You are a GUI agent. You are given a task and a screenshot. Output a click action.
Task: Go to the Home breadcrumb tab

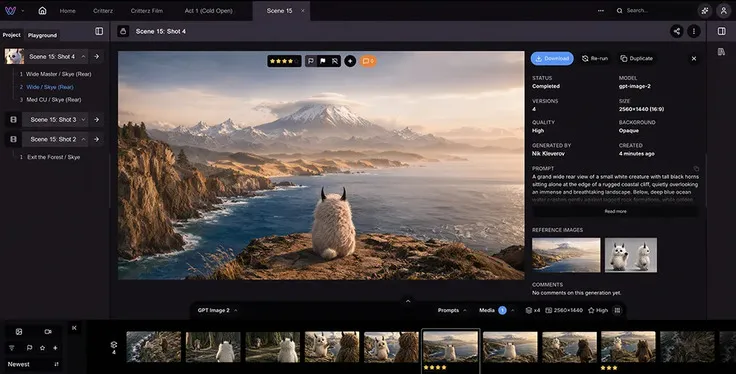[68, 10]
